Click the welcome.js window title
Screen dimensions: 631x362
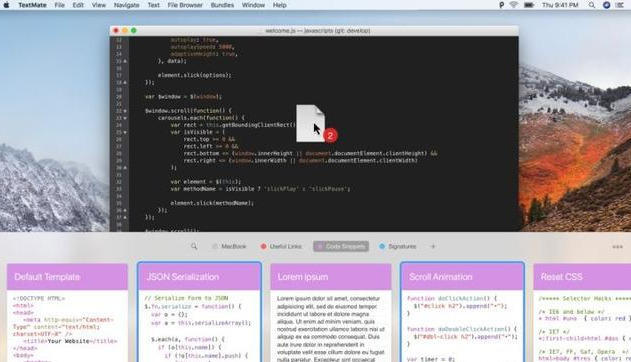tap(318, 31)
